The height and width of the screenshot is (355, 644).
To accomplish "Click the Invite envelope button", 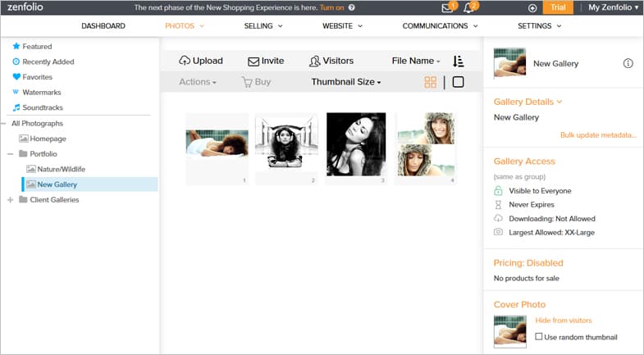I will coord(266,61).
